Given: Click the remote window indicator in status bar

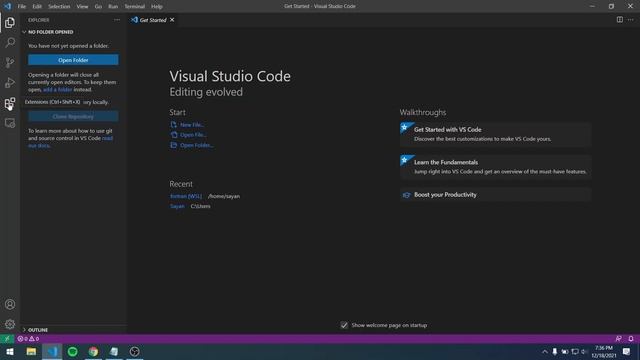Looking at the screenshot, I should 7,339.
